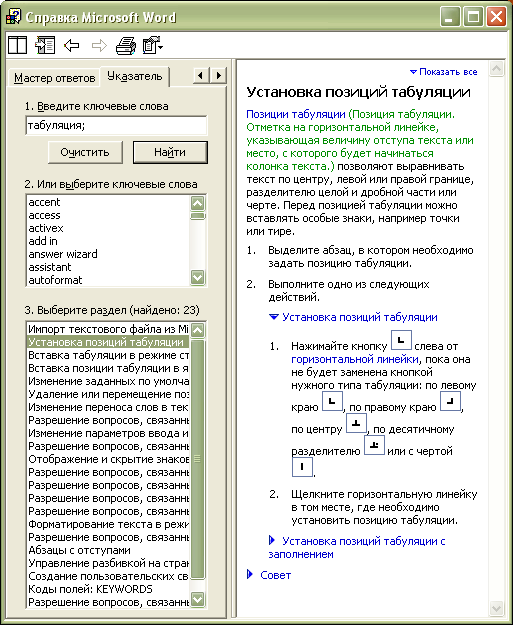Expand the Совет section

point(269,575)
